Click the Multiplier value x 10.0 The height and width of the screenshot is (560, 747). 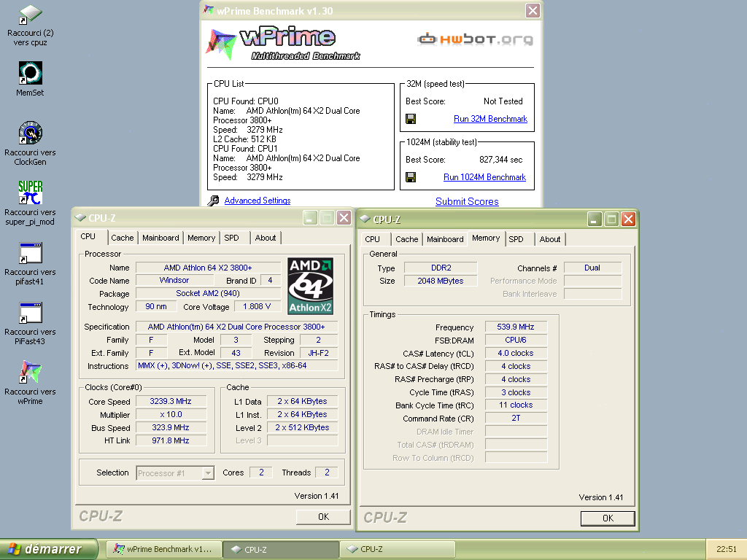171,414
